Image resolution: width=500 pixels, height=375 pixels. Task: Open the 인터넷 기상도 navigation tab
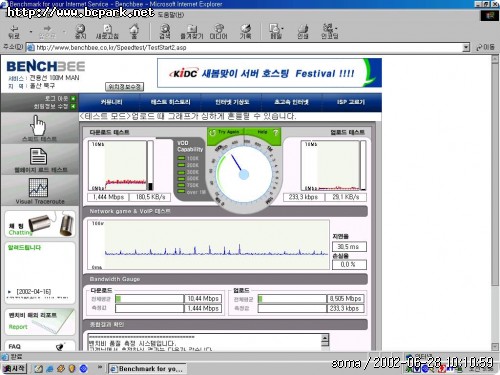coord(232,102)
